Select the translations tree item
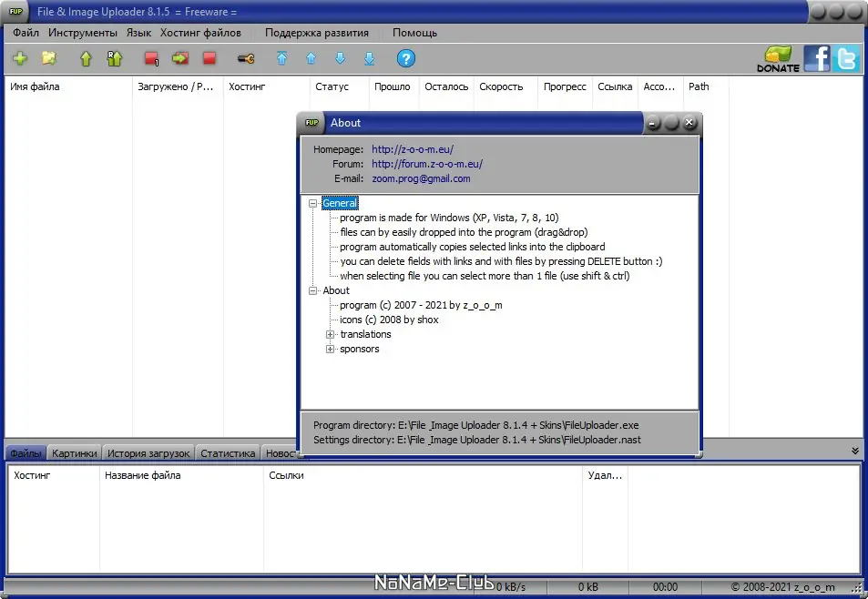Screen dimensions: 868x599 pyautogui.click(x=365, y=334)
